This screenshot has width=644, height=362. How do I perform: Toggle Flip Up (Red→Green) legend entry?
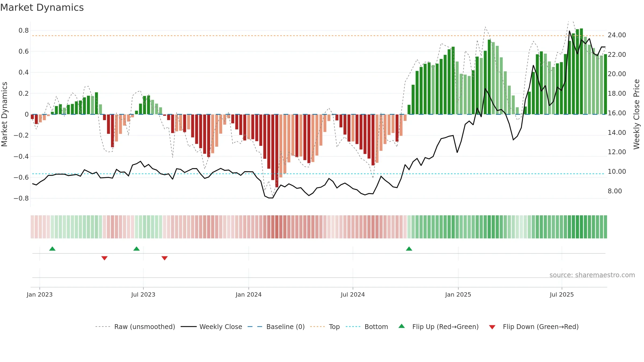tap(439, 327)
